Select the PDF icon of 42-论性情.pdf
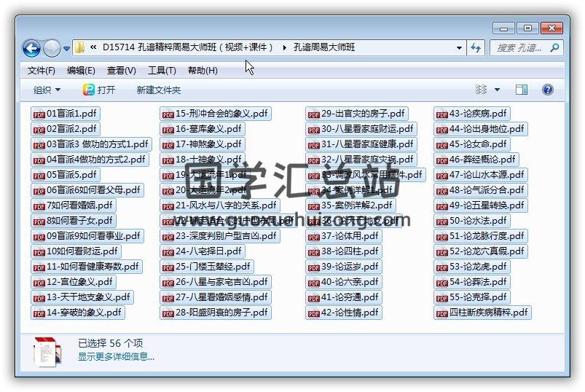585x392 pixels. pyautogui.click(x=314, y=313)
